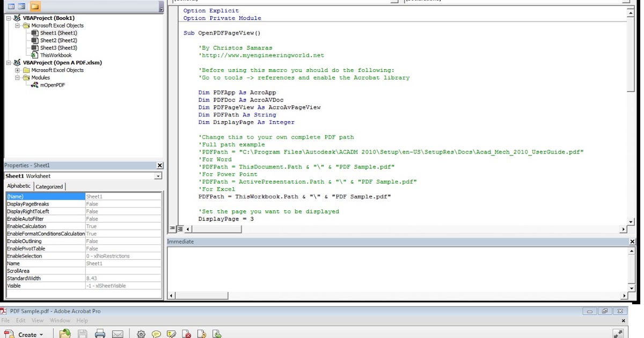Viewport: 644px width, 338px height.
Task: Click the Acrobat highlight text icon
Action: 171,334
